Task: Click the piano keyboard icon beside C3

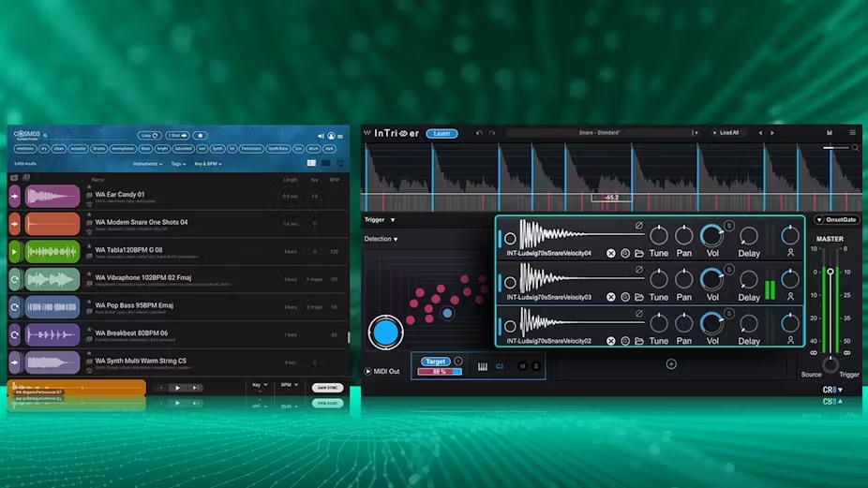Action: 483,366
